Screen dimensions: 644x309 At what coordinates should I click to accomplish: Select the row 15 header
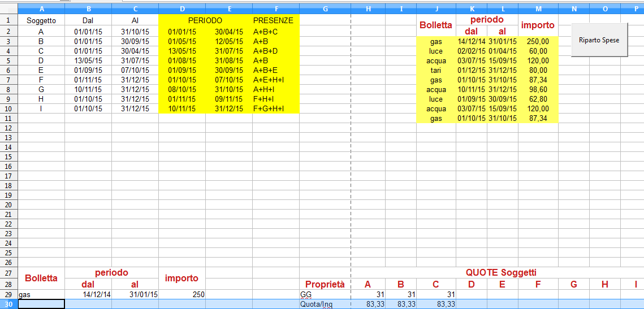8,156
